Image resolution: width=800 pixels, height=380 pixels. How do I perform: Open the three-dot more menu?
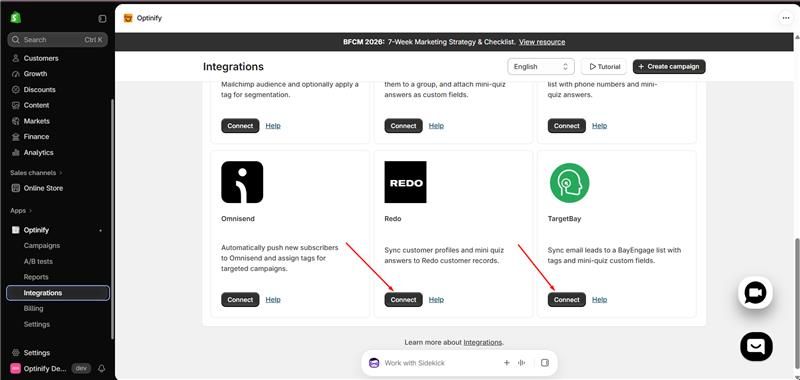point(785,18)
